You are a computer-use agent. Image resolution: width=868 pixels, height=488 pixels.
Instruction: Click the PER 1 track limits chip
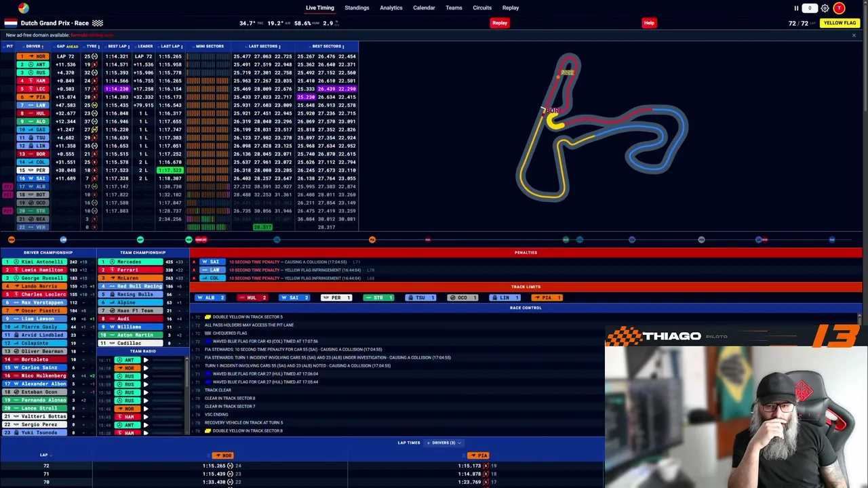coord(336,298)
